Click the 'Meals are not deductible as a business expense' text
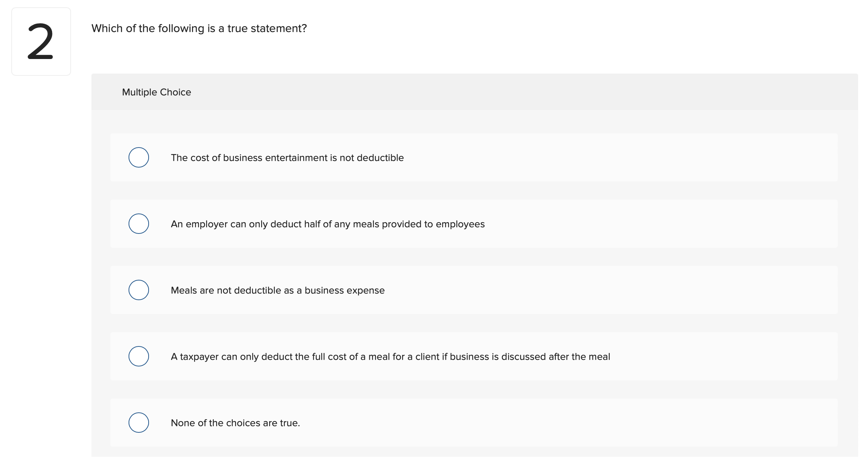 (278, 290)
